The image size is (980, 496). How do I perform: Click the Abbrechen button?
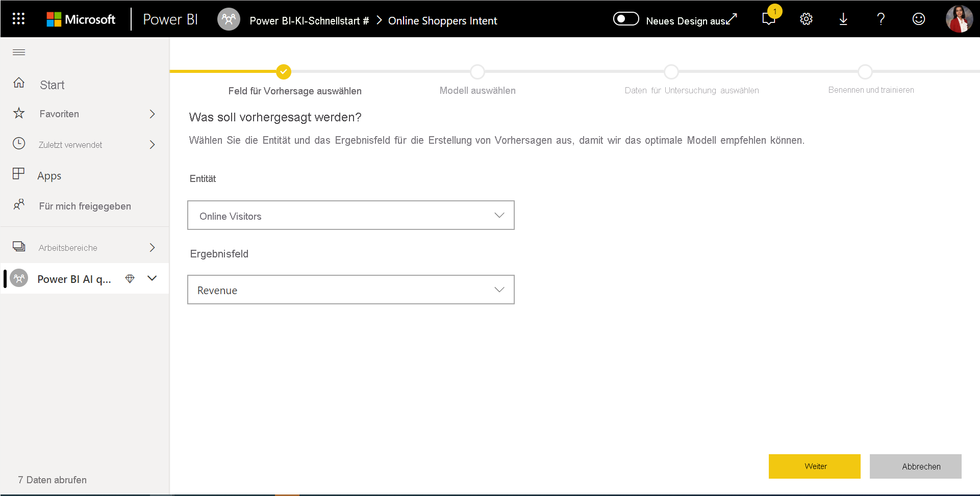pyautogui.click(x=916, y=466)
